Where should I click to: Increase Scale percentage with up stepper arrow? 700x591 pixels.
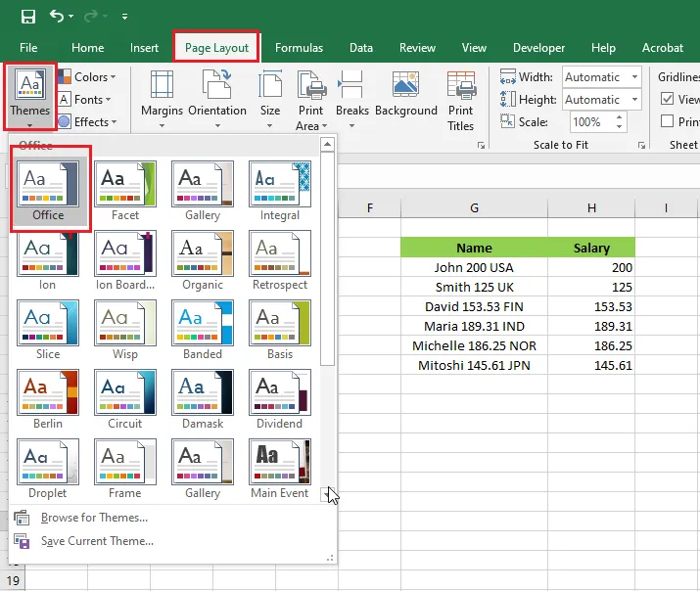click(619, 117)
